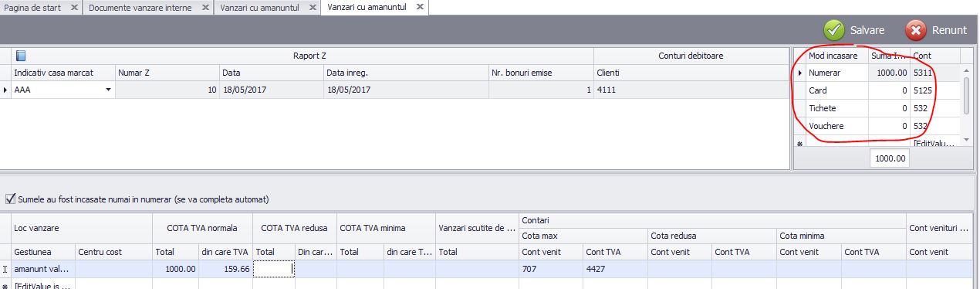Click the Gestiunea column header
The height and width of the screenshot is (289, 980).
(x=42, y=252)
